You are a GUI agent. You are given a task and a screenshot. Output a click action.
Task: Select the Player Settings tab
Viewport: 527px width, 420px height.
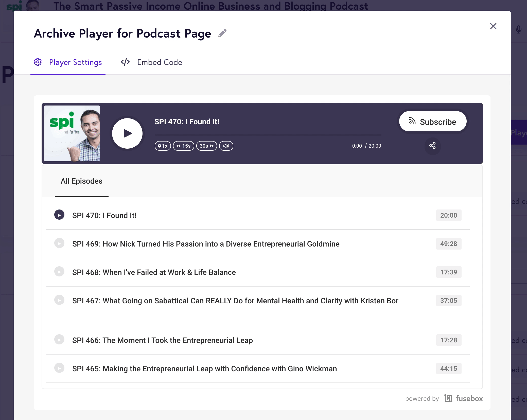click(x=68, y=62)
